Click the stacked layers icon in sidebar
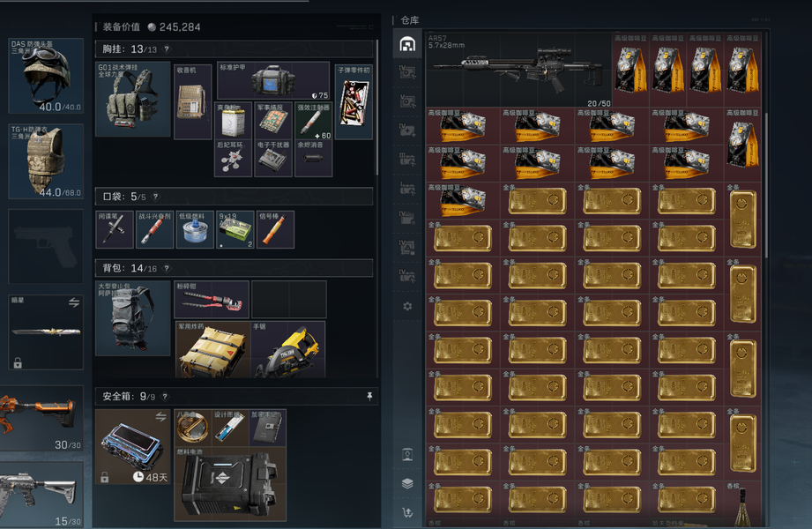 coord(407,483)
